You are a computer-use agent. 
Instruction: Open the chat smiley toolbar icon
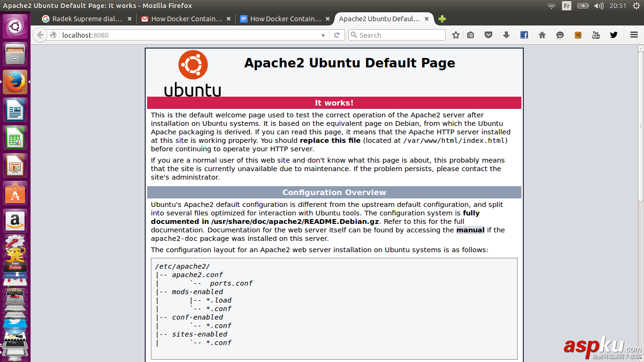[560, 35]
